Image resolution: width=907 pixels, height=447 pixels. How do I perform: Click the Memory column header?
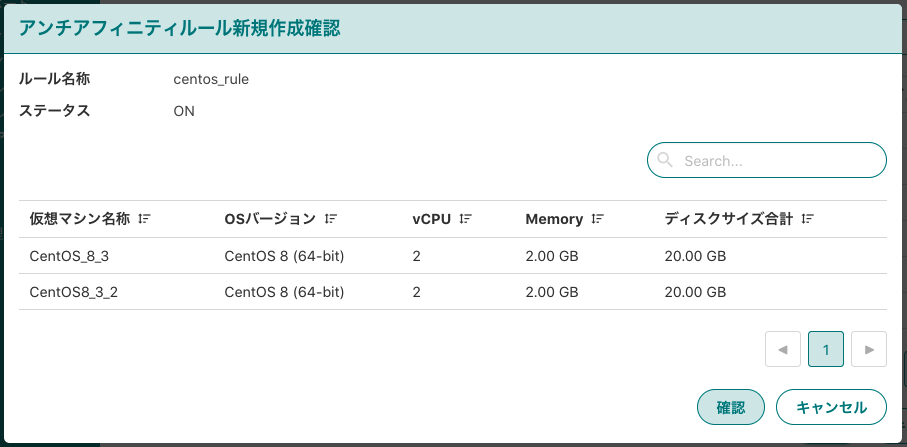(x=554, y=219)
